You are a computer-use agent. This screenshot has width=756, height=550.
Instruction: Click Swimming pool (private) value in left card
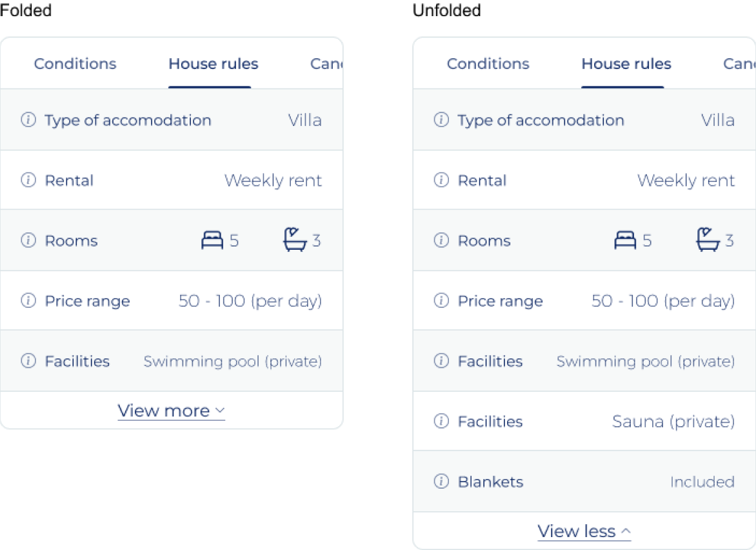tap(232, 362)
